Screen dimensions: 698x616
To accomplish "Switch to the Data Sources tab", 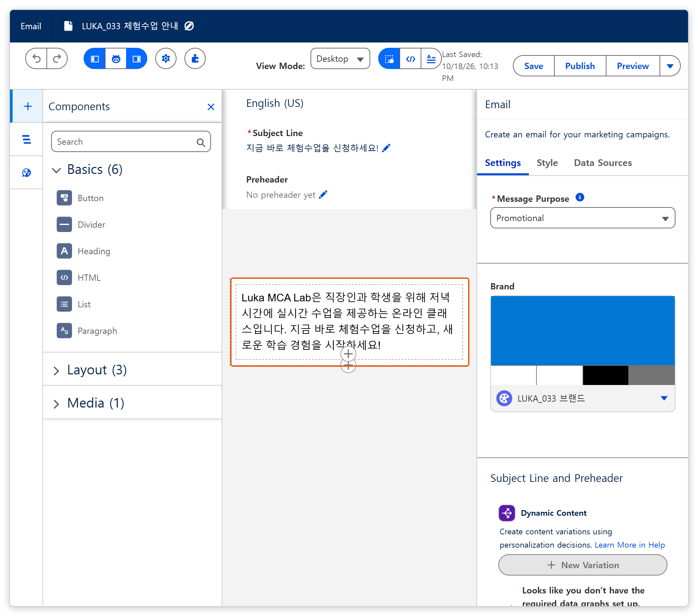I will coord(603,163).
